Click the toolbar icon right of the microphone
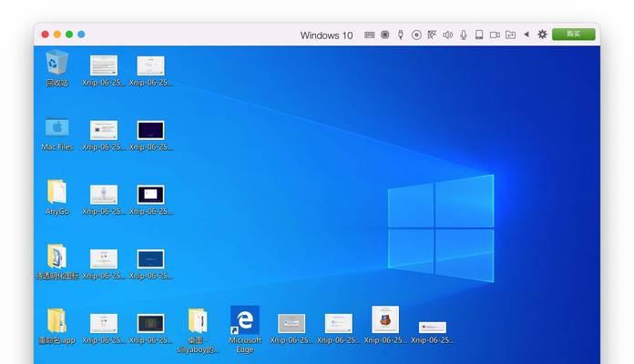This screenshot has height=364, width=634. coord(479,35)
